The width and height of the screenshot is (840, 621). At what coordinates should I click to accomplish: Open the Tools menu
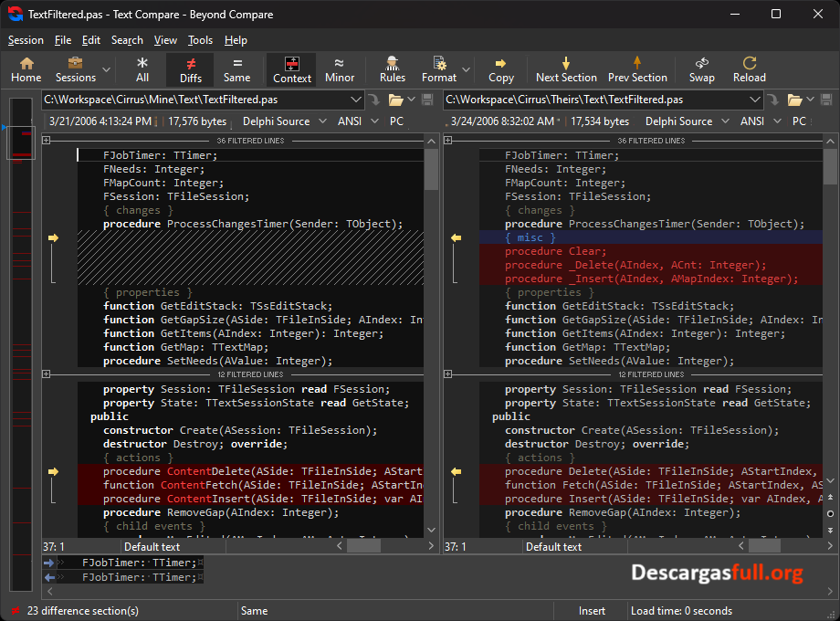(x=200, y=40)
